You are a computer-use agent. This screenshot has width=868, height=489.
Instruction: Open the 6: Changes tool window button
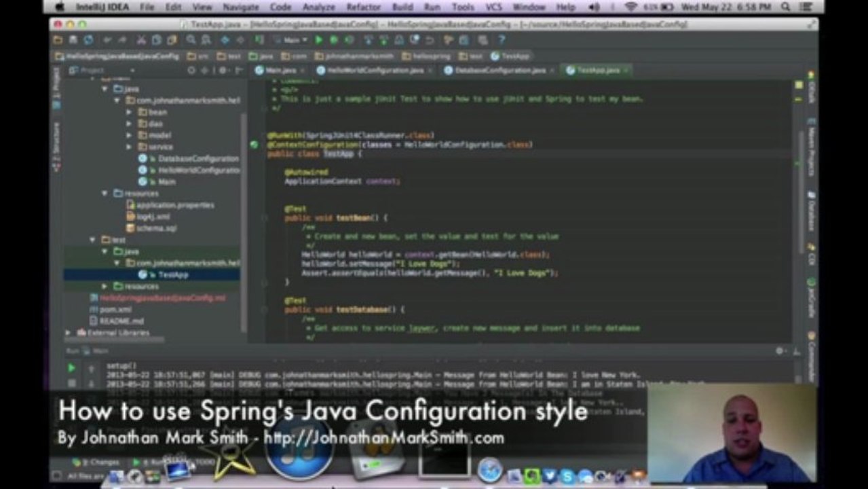[95, 462]
